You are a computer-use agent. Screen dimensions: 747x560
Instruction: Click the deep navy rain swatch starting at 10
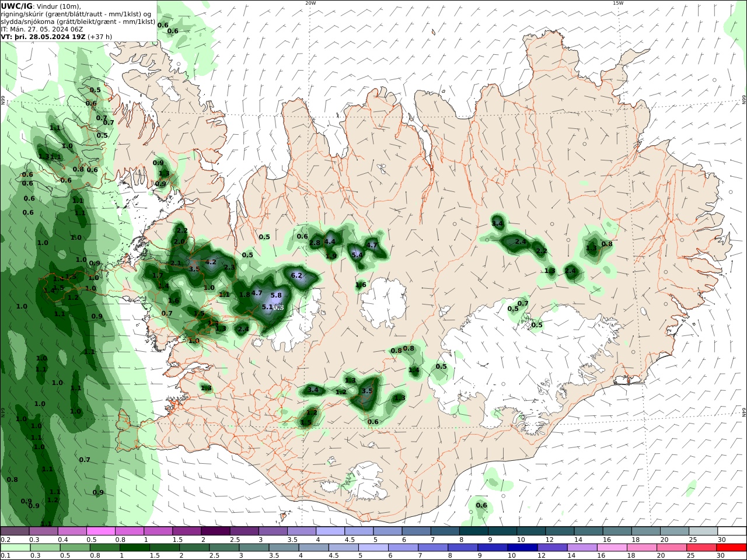tap(522, 548)
